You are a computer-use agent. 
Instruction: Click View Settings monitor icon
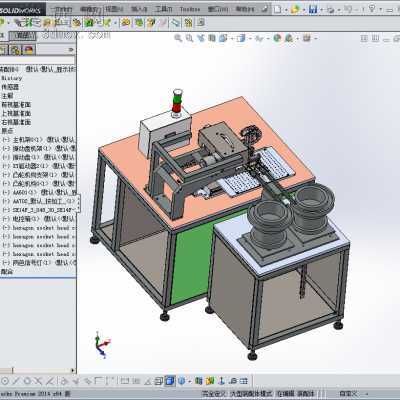tap(306, 38)
